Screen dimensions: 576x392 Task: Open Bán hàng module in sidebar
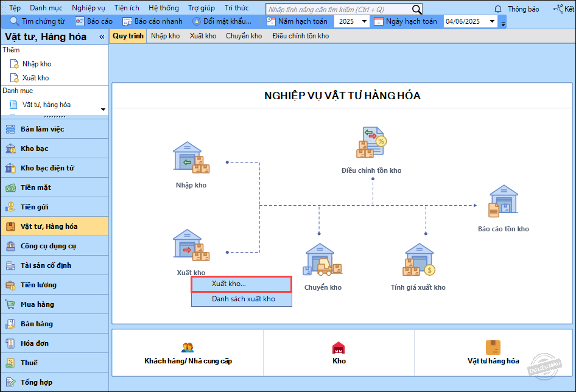point(55,324)
